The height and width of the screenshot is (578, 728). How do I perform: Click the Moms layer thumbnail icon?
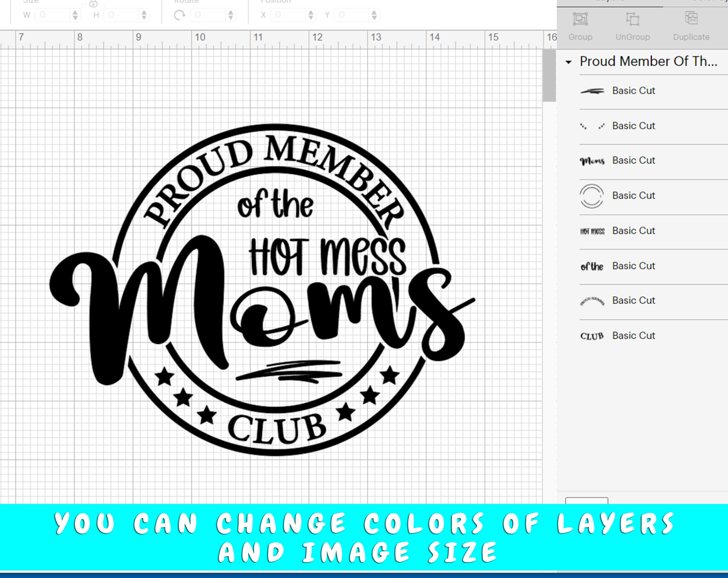tap(593, 160)
